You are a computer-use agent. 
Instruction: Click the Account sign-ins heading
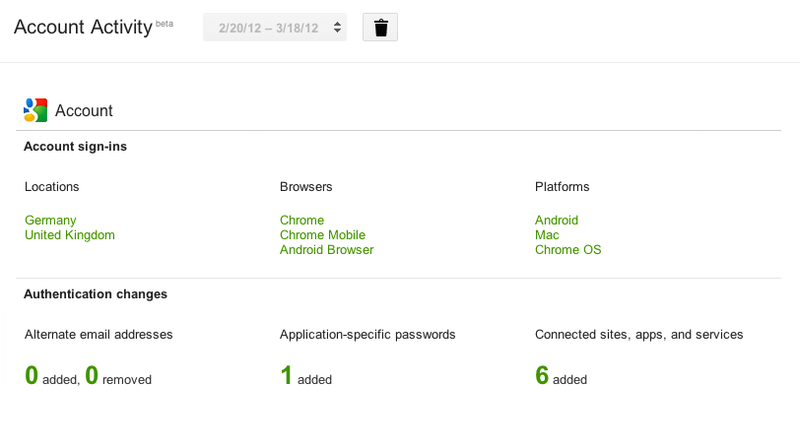[75, 146]
